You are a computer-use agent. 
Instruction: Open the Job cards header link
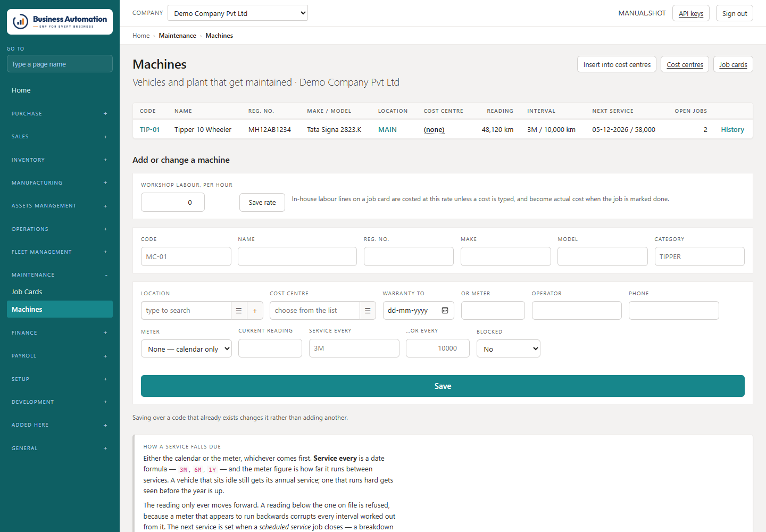pos(733,64)
